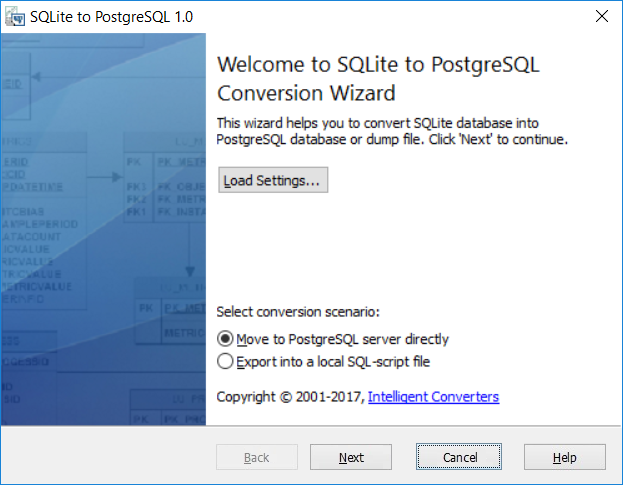The height and width of the screenshot is (485, 623).
Task: Click the wizard description paragraph
Action: 392,131
